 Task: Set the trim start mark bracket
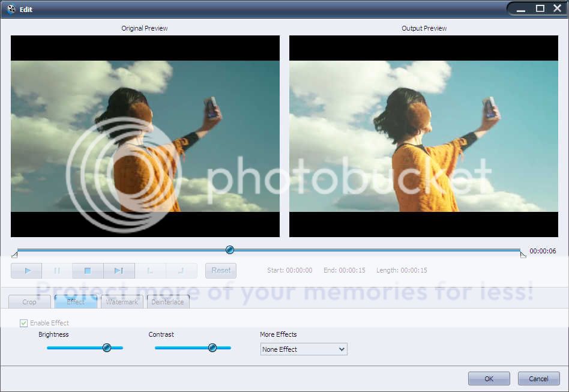coord(150,271)
